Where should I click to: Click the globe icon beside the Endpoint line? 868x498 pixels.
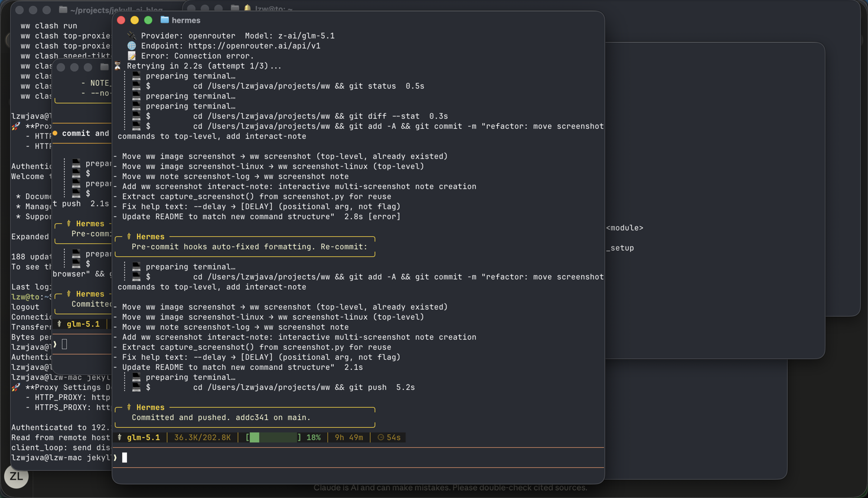pyautogui.click(x=132, y=45)
